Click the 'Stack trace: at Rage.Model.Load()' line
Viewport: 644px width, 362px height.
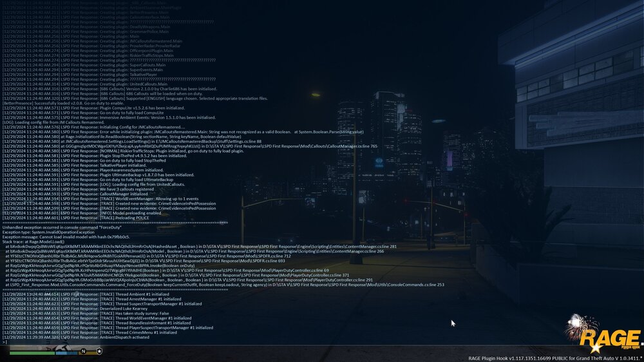pyautogui.click(x=33, y=242)
